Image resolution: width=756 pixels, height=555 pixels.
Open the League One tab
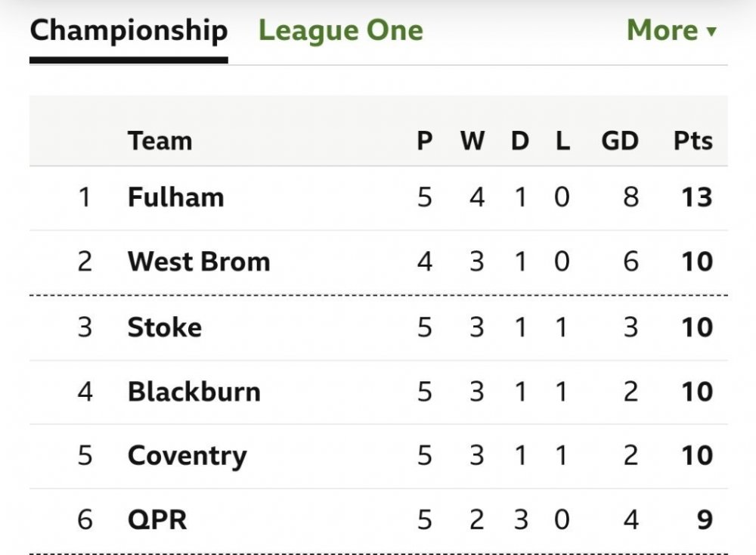[x=341, y=31]
